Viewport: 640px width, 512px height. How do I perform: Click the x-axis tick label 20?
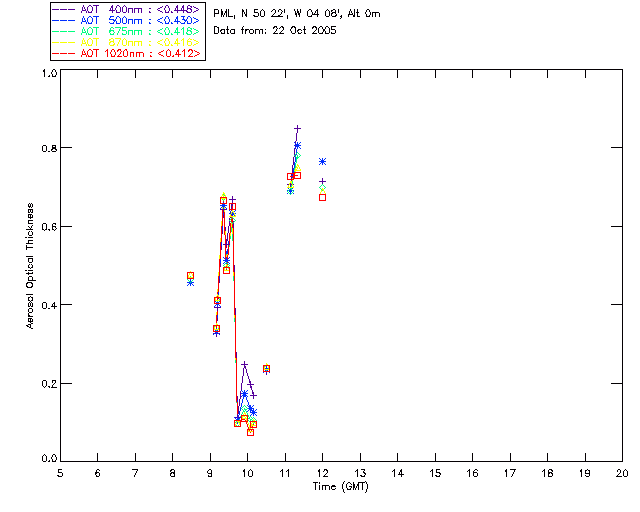coord(622,473)
